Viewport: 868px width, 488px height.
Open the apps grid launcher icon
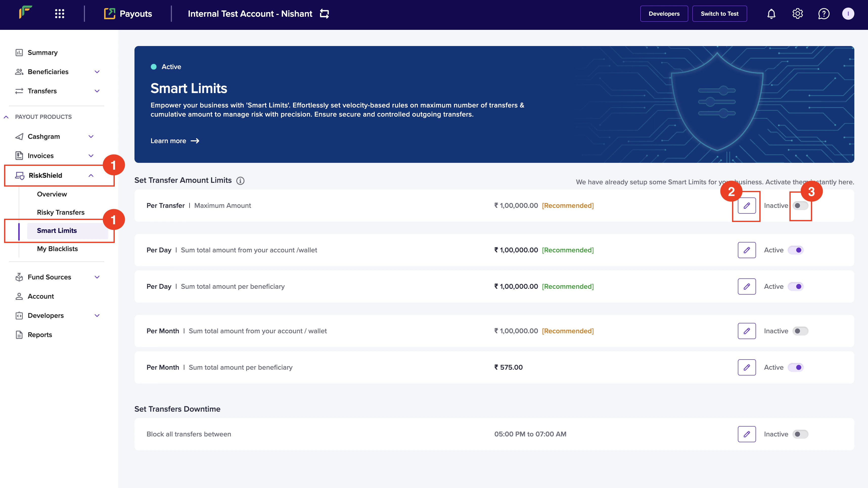point(60,14)
